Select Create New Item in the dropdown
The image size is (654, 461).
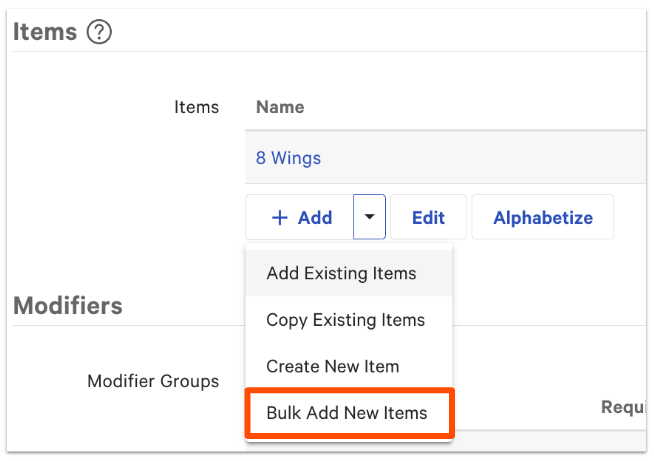332,366
